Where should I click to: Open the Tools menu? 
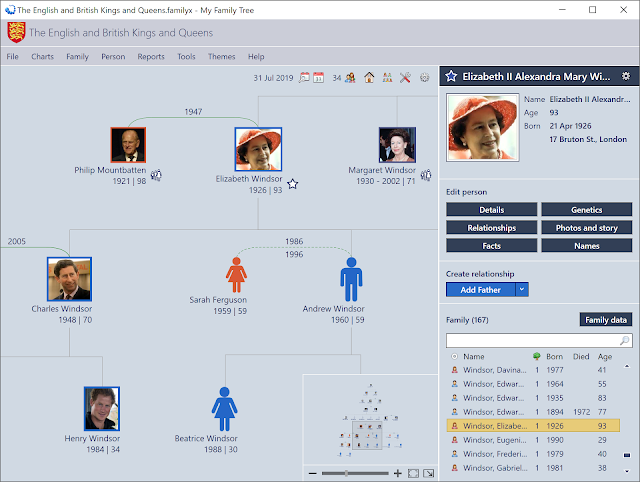tap(186, 56)
